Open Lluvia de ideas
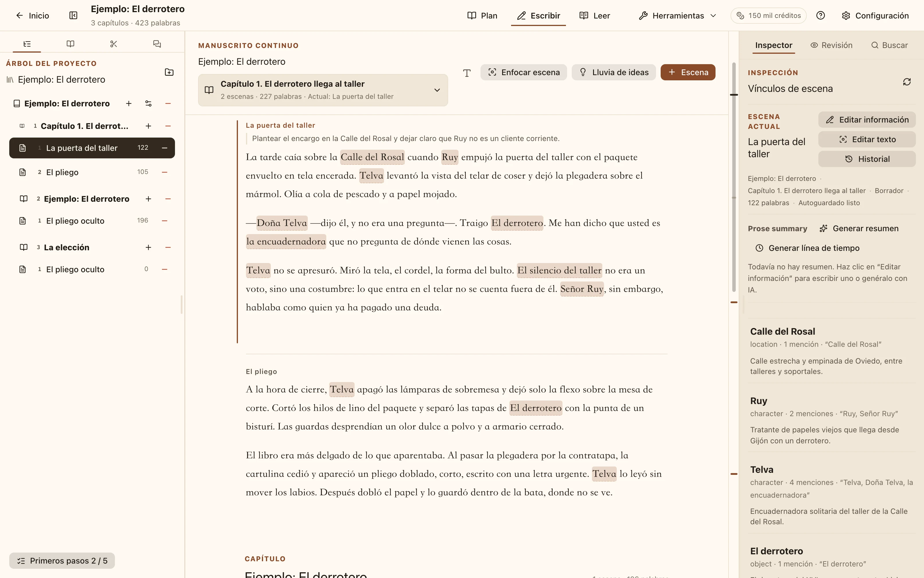Screen dimensions: 924x578 (614, 72)
